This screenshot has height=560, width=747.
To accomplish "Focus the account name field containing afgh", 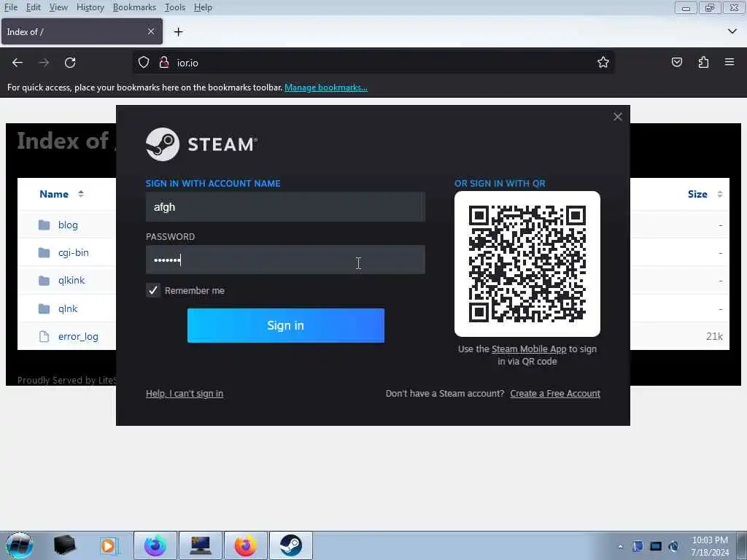I will click(x=285, y=207).
